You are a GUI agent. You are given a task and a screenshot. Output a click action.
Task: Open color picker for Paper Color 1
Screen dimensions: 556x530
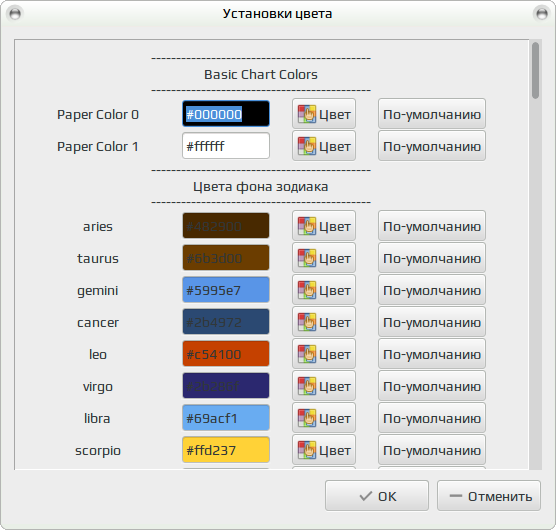[x=324, y=146]
